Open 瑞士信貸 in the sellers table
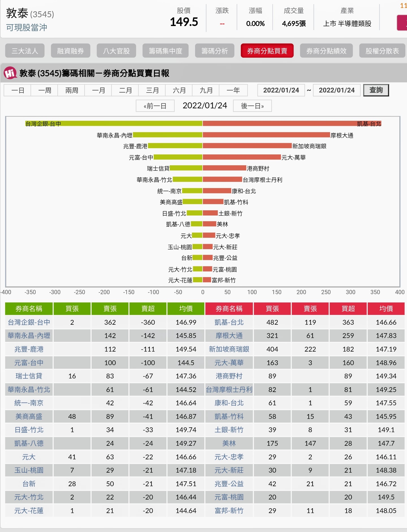Image resolution: width=407 pixels, height=532 pixels. 29,376
